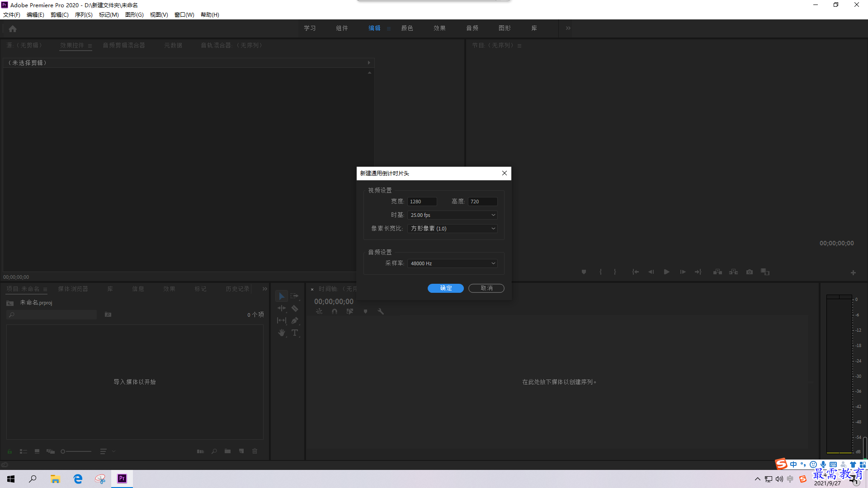This screenshot has width=868, height=488.
Task: Open the Timebase 25.00 fps dropdown
Action: [x=453, y=215]
